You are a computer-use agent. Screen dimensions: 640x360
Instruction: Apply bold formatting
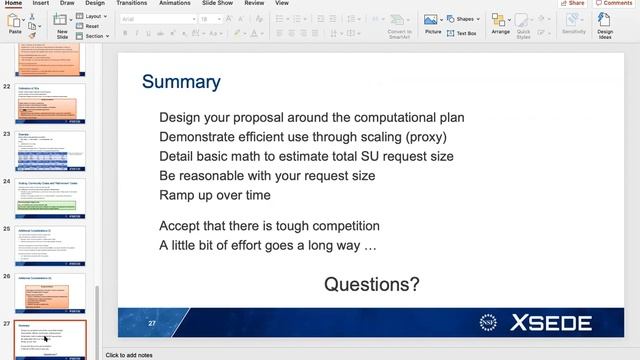tap(125, 33)
